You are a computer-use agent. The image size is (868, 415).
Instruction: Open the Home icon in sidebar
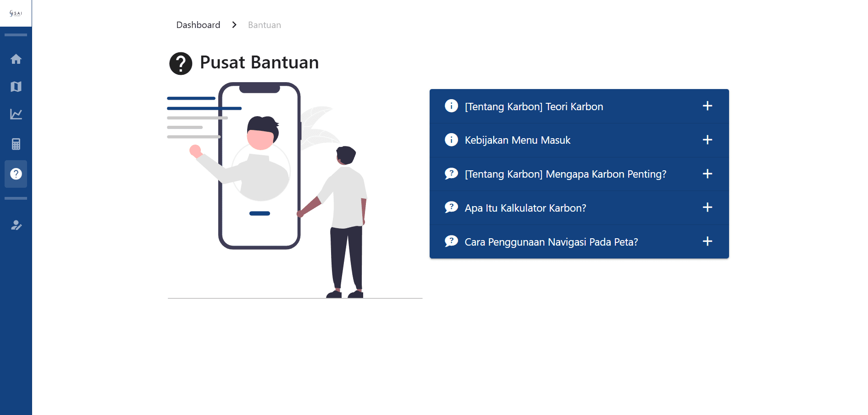click(x=16, y=59)
